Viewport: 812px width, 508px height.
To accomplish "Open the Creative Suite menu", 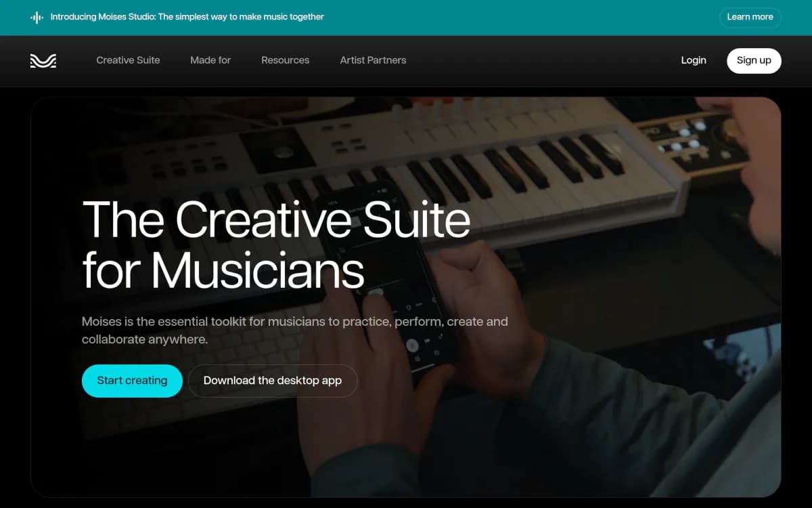I will 128,60.
